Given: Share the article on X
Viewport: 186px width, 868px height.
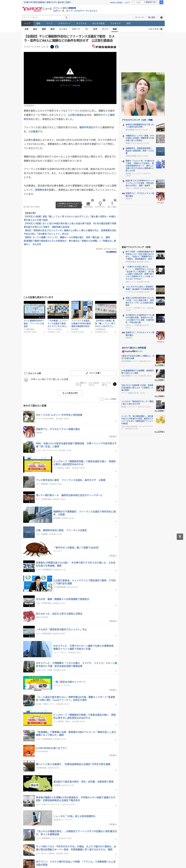Looking at the screenshot, I should pos(52,47).
